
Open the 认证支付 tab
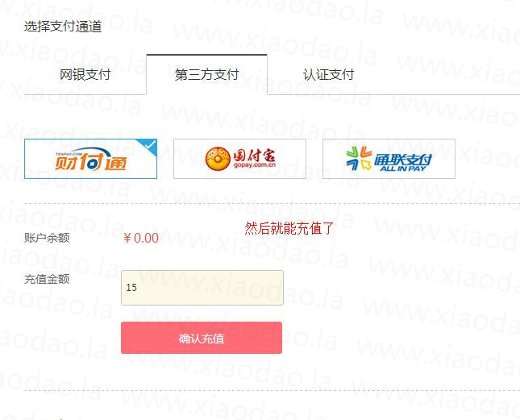click(x=328, y=75)
